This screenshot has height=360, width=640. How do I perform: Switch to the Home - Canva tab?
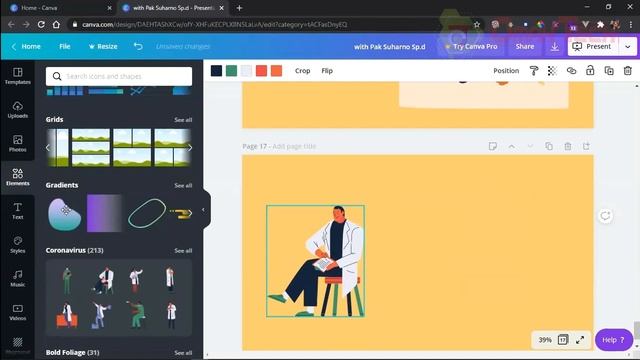point(61,8)
